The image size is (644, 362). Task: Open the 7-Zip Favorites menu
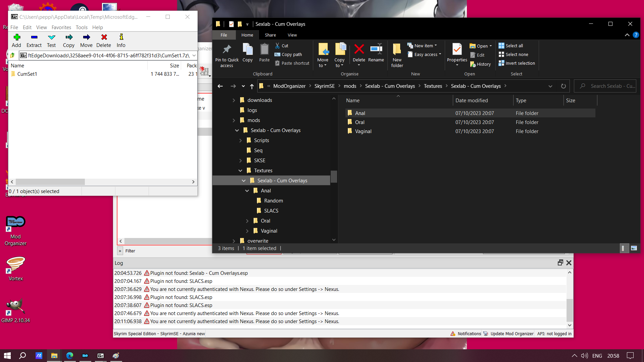(x=61, y=27)
